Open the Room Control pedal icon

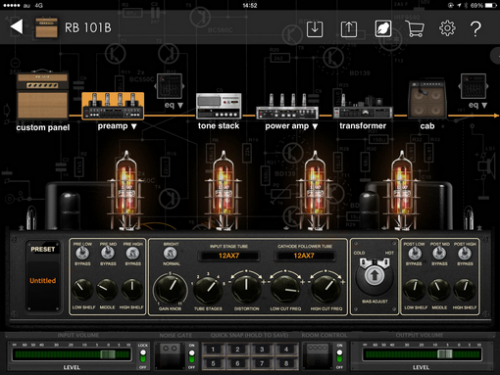(x=318, y=356)
